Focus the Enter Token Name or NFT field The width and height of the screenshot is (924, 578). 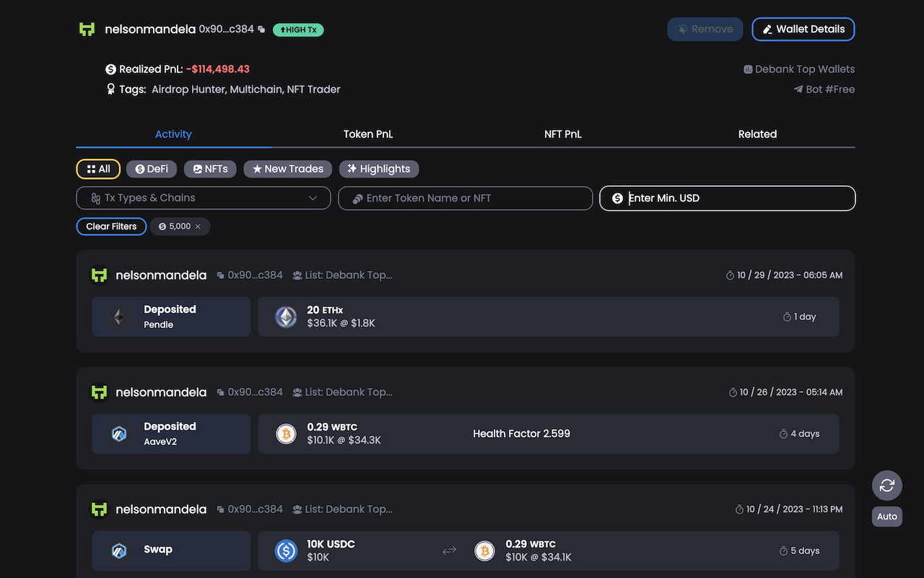click(466, 198)
